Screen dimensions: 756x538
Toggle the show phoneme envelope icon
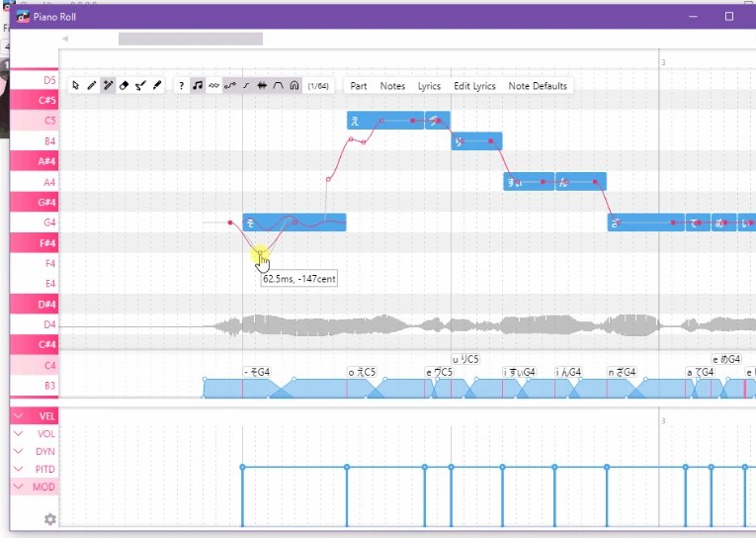[x=279, y=85]
